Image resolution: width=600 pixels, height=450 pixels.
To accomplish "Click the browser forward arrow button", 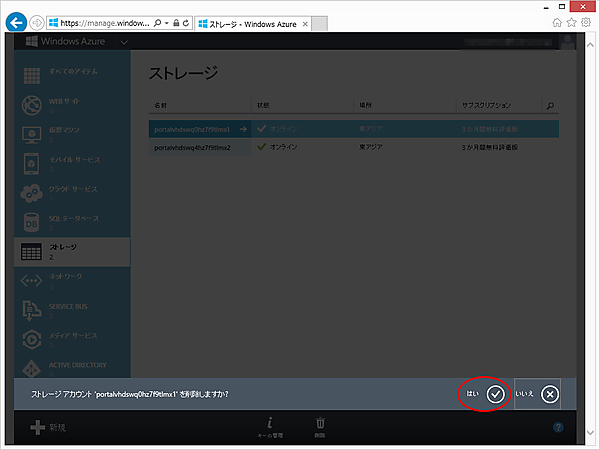I will tap(37, 23).
